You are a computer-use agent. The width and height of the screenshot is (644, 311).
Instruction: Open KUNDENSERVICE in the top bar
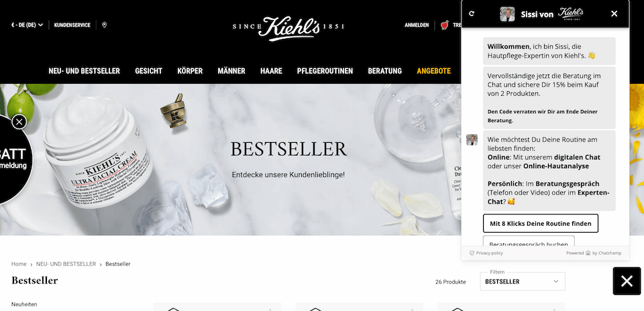[72, 25]
